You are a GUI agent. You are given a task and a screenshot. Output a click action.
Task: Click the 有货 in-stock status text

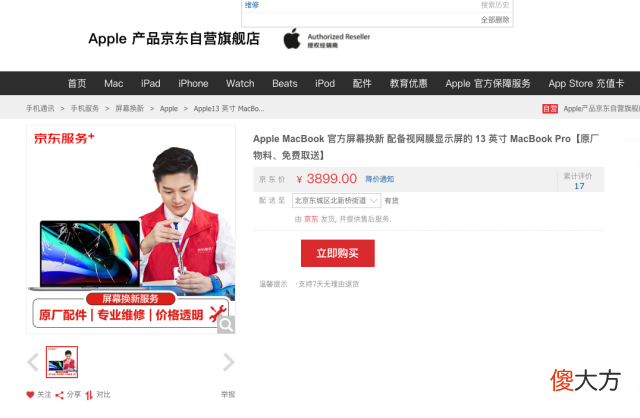391,200
